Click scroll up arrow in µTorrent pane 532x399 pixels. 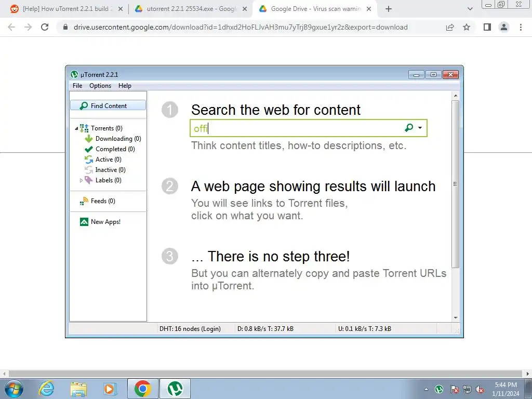455,96
